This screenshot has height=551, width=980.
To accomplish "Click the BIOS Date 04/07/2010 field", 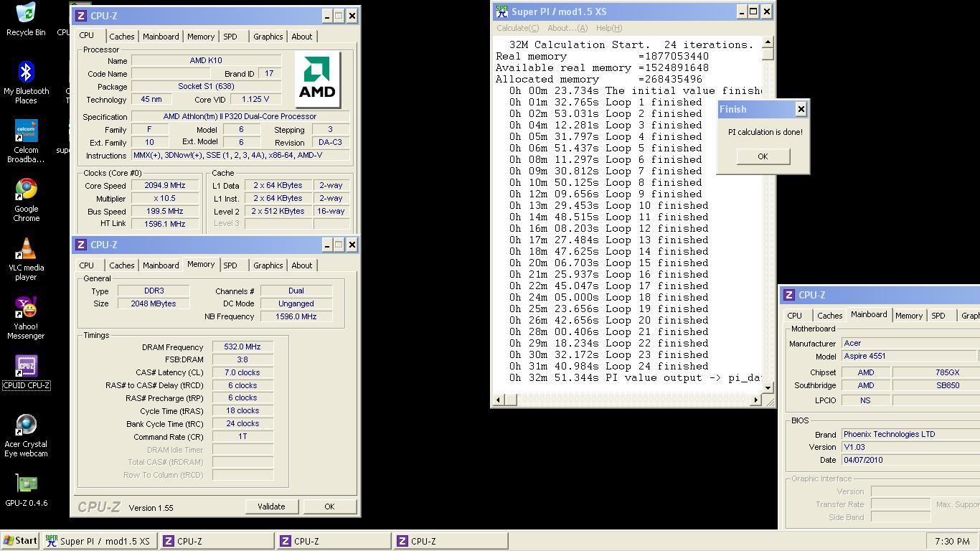I will pyautogui.click(x=910, y=460).
